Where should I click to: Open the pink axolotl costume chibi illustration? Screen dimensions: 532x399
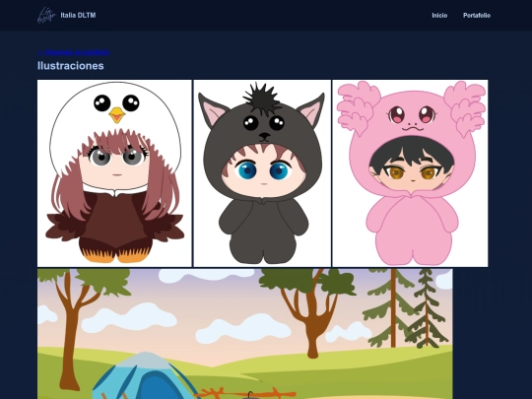click(x=410, y=173)
